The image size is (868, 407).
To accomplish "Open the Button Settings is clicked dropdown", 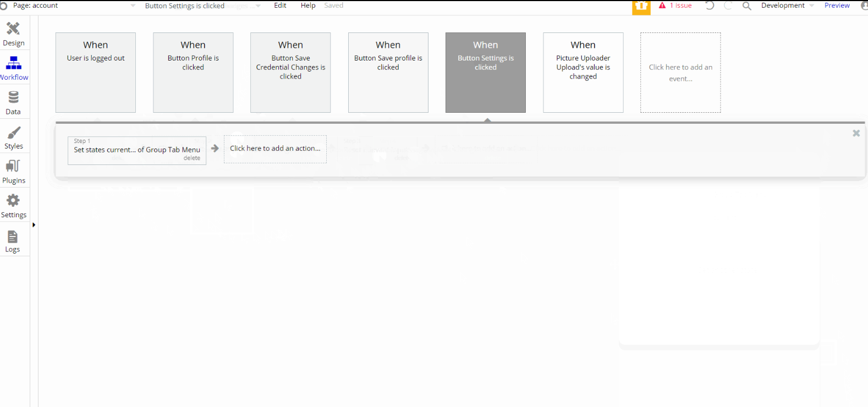I will coord(202,5).
